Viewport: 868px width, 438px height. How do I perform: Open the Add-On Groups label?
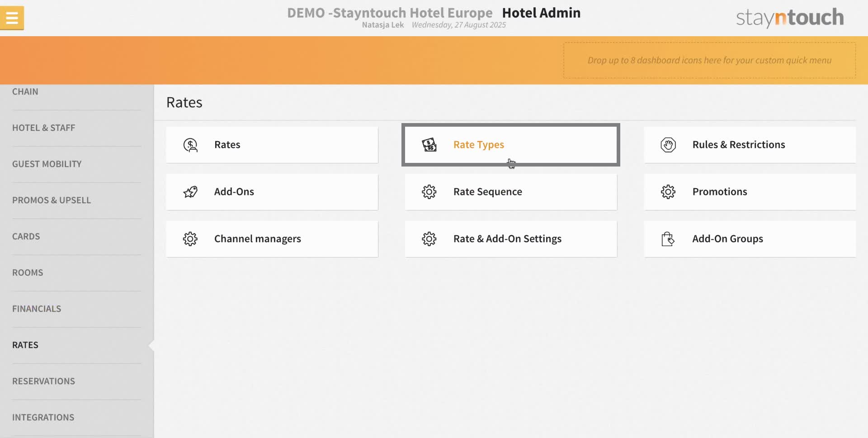tap(728, 239)
